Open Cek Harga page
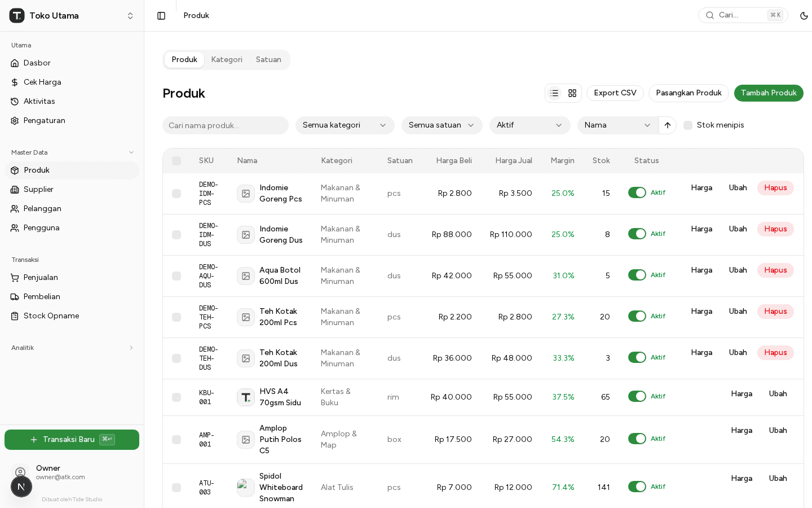Screen dimensions: 812x508 pos(72,82)
